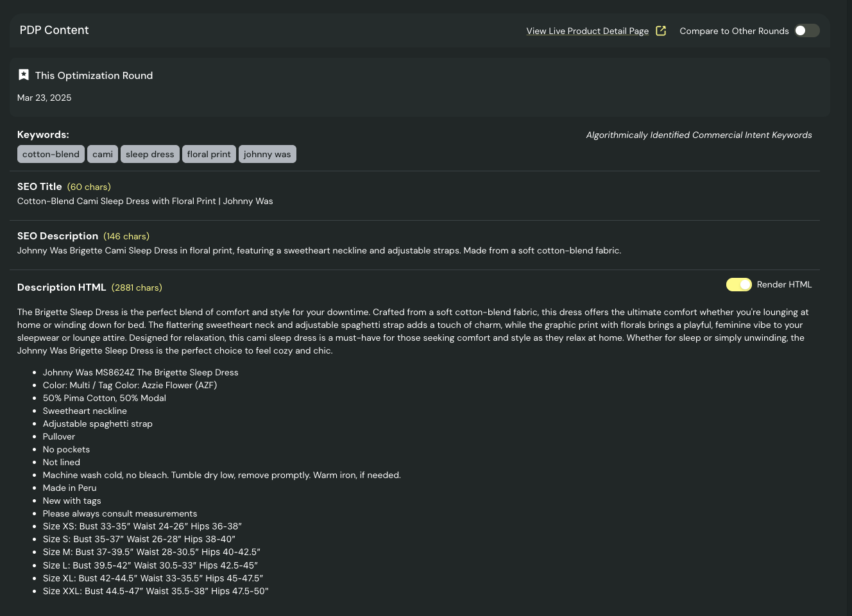Turn off the Render HTML toggle
Viewport: 852px width, 616px height.
(738, 284)
